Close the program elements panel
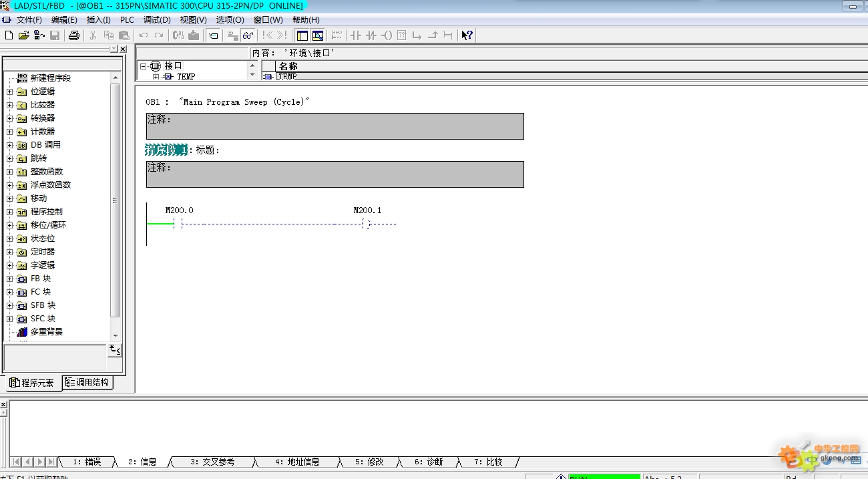Screen dimensions: 868x479 click(x=123, y=49)
